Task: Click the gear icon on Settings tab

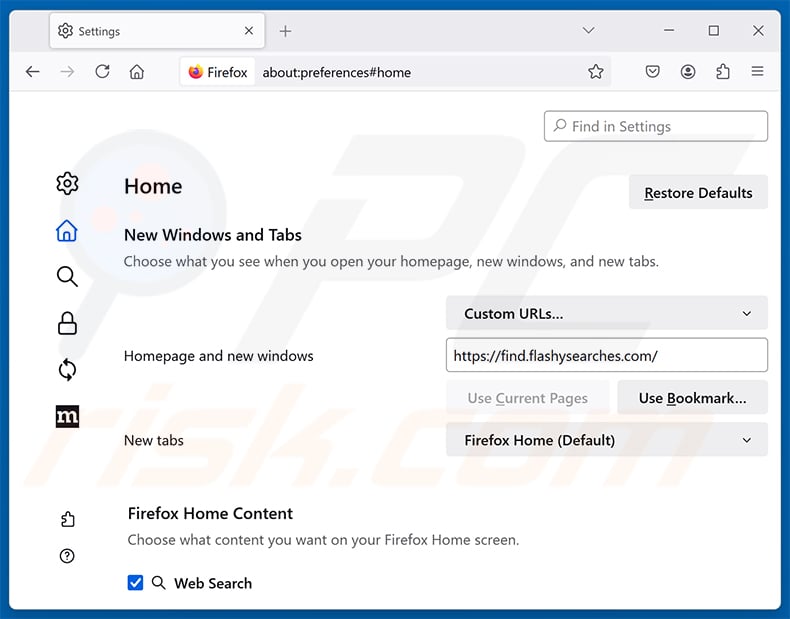Action: (65, 31)
